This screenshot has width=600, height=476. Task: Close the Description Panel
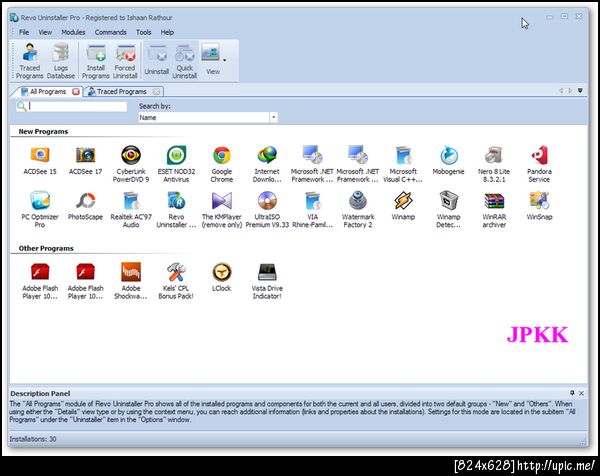(x=581, y=393)
